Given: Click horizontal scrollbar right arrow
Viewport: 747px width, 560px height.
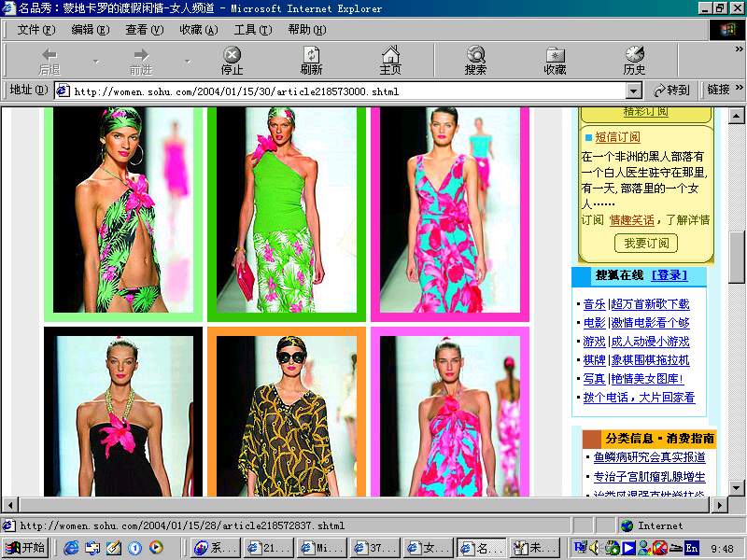Looking at the screenshot, I should pos(719,505).
